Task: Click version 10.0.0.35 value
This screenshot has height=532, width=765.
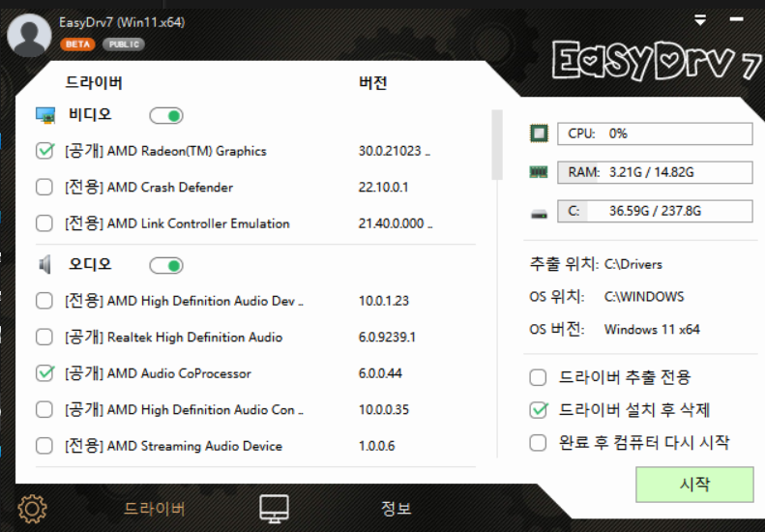Action: [x=384, y=409]
